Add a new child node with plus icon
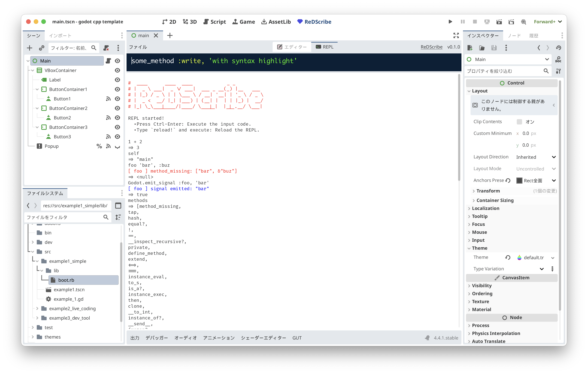The height and width of the screenshot is (374, 588). 30,48
